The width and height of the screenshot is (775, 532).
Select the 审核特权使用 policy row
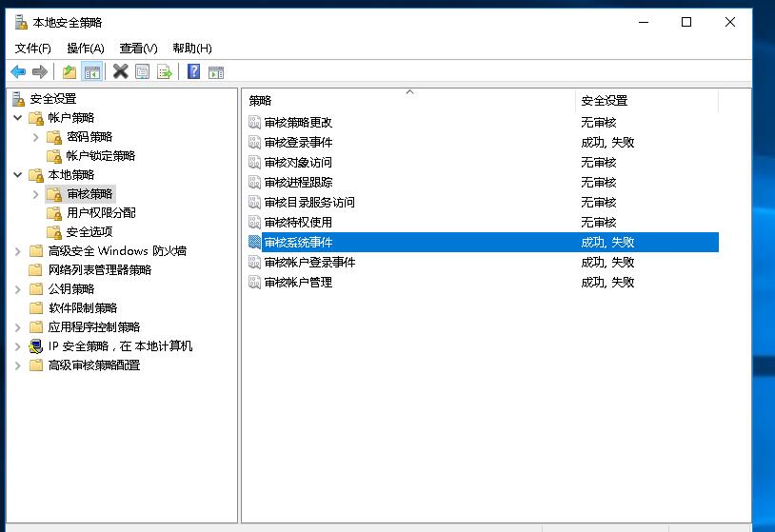pyautogui.click(x=484, y=222)
